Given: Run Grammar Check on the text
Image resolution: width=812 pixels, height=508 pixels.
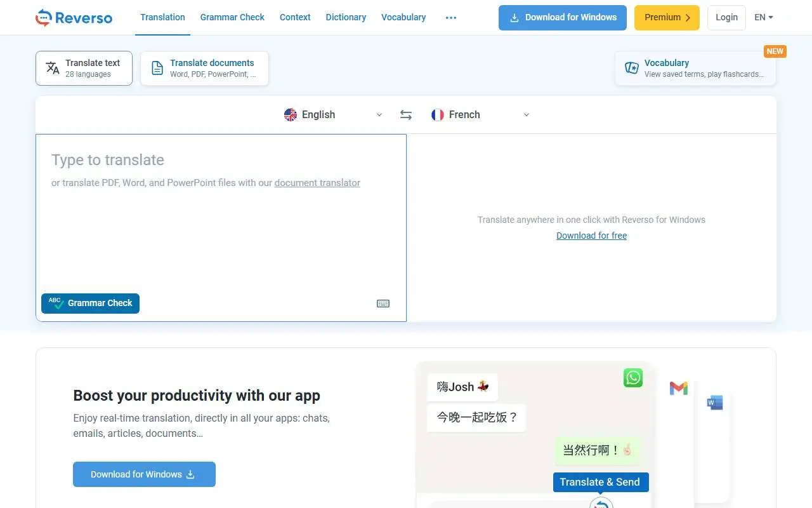Looking at the screenshot, I should point(91,304).
